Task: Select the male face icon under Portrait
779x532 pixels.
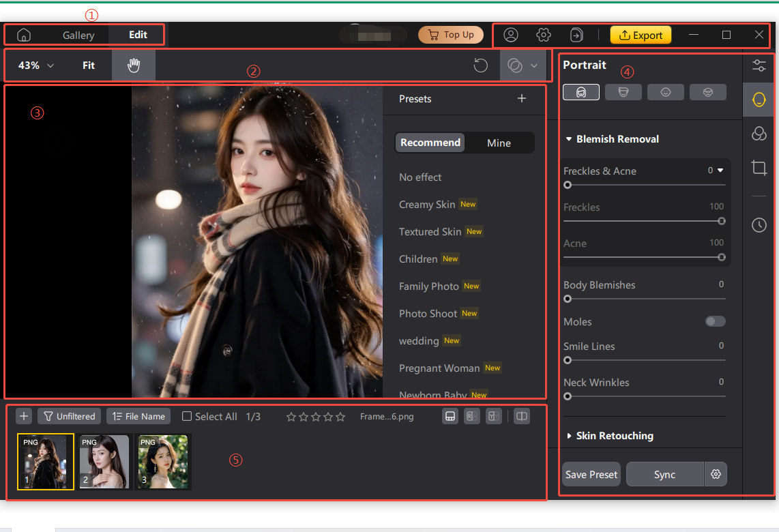Action: [623, 92]
